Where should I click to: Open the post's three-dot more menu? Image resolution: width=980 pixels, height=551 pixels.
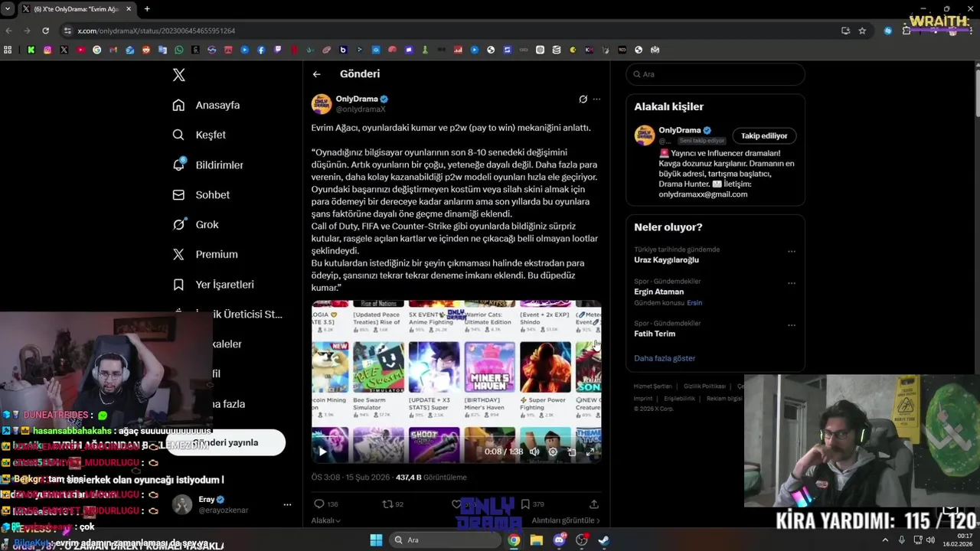point(596,99)
